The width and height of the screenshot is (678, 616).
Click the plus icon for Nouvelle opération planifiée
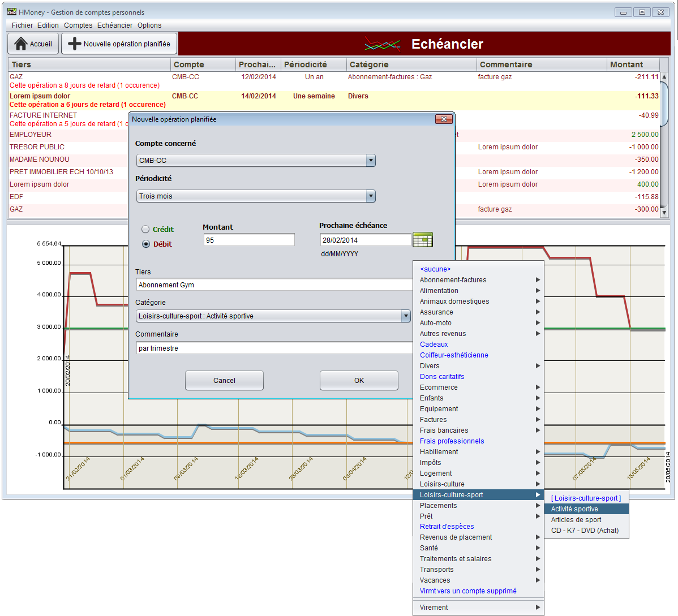point(74,44)
